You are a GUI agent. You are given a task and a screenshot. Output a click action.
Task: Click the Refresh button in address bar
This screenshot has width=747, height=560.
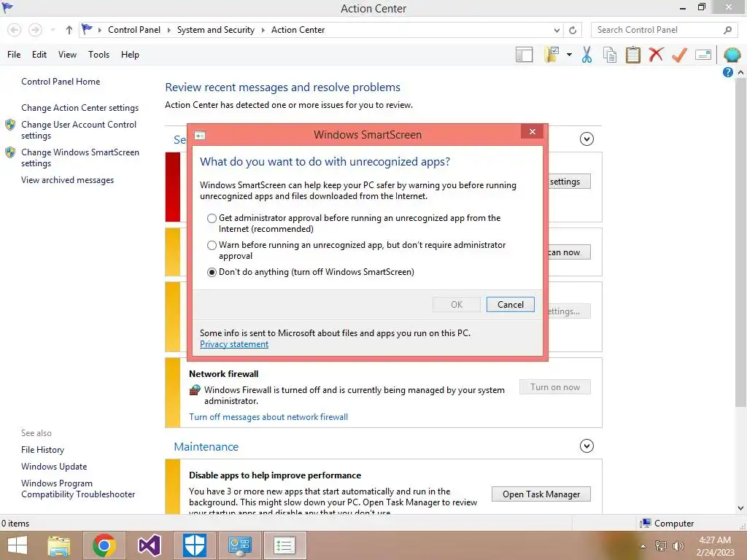(x=573, y=30)
